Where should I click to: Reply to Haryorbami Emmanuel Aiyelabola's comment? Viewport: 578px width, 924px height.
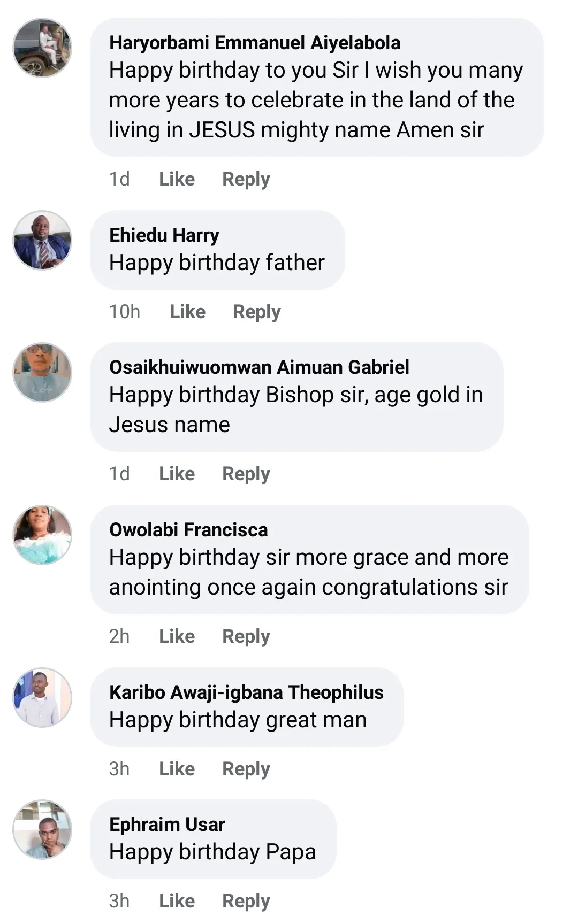click(x=246, y=179)
